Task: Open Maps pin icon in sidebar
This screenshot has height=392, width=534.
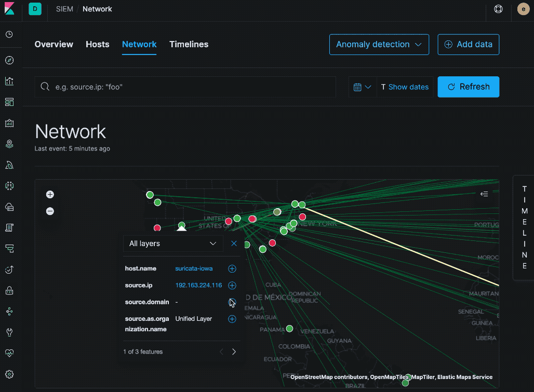Action: point(9,144)
